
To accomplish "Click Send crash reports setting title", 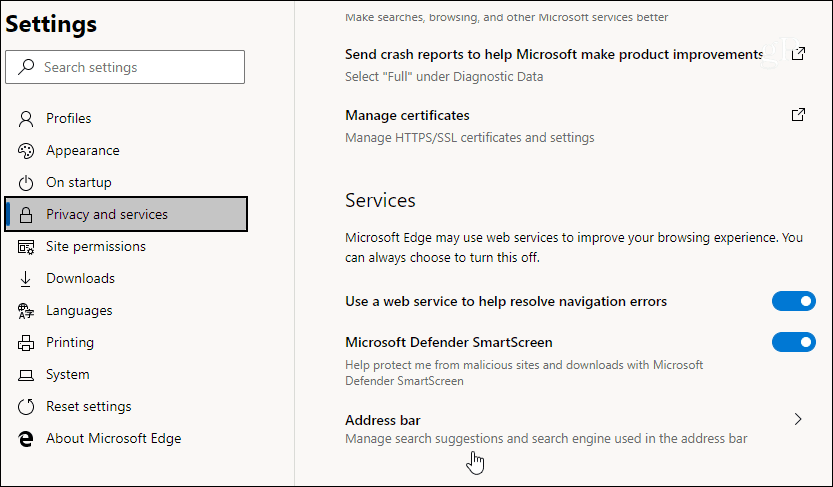I will 554,54.
